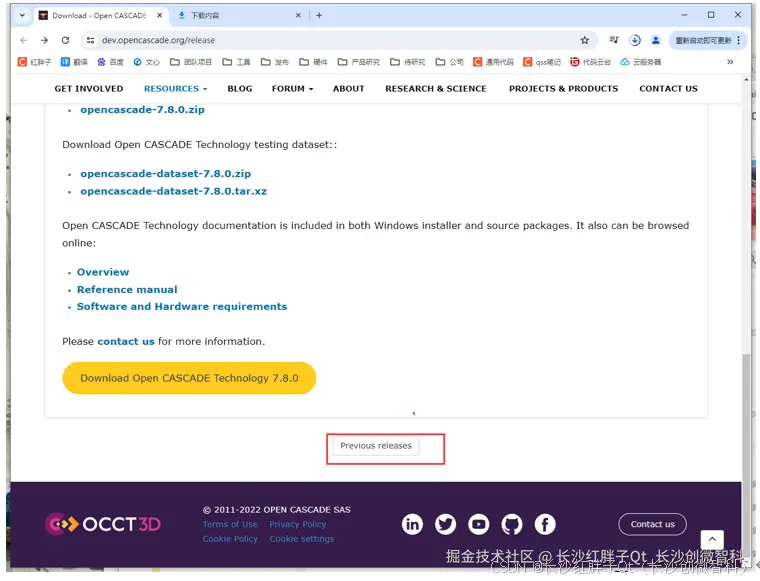Open site information icon in address bar
This screenshot has height=581, width=760.
pyautogui.click(x=90, y=40)
